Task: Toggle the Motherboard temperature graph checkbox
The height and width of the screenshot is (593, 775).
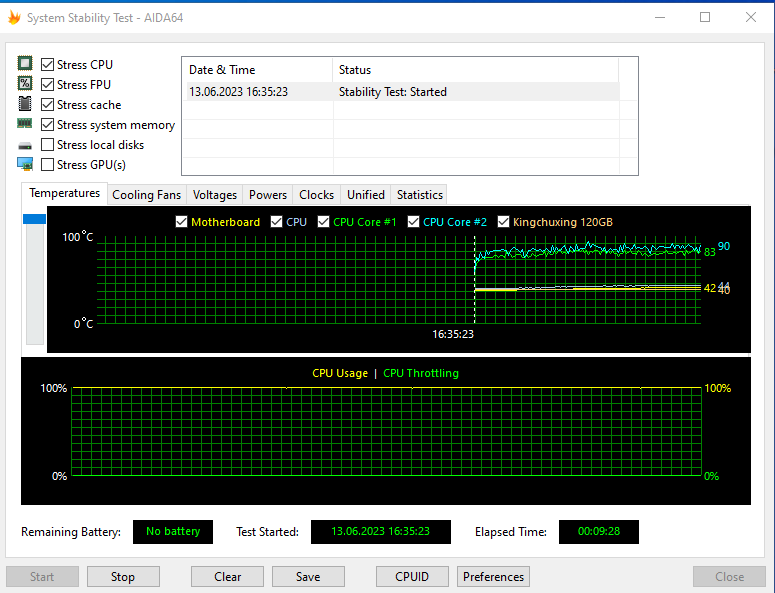Action: (x=181, y=222)
